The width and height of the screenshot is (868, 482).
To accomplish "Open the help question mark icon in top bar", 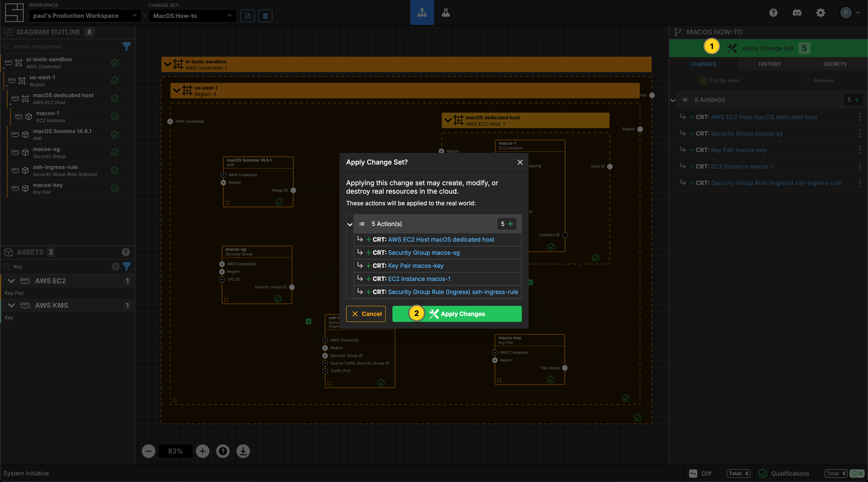I will click(x=773, y=13).
